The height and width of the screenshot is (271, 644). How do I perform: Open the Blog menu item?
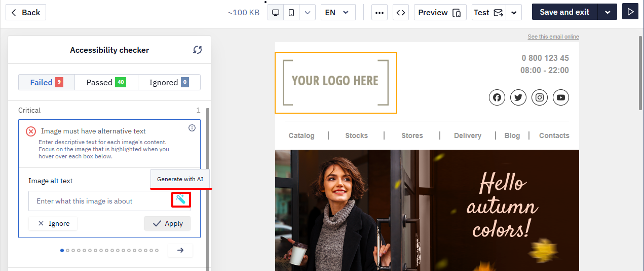point(512,135)
